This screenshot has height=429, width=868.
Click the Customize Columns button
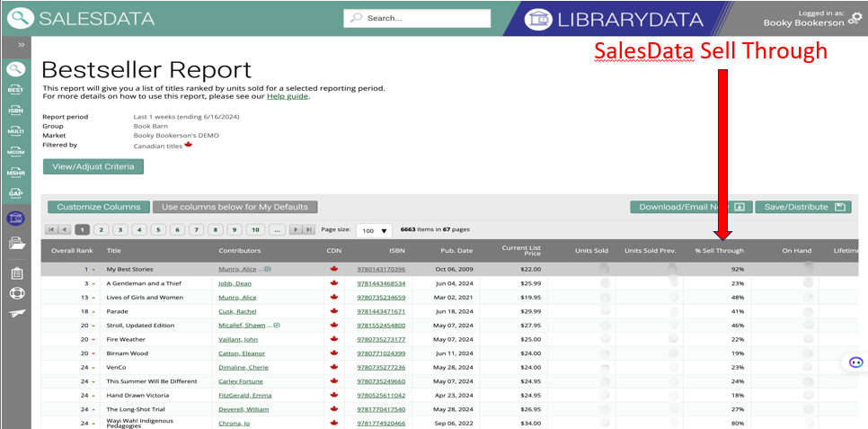[99, 207]
